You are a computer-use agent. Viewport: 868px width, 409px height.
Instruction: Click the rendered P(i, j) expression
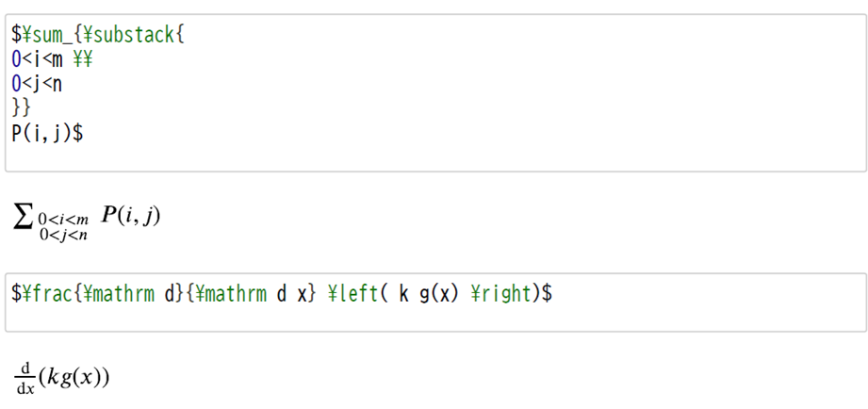pos(131,215)
